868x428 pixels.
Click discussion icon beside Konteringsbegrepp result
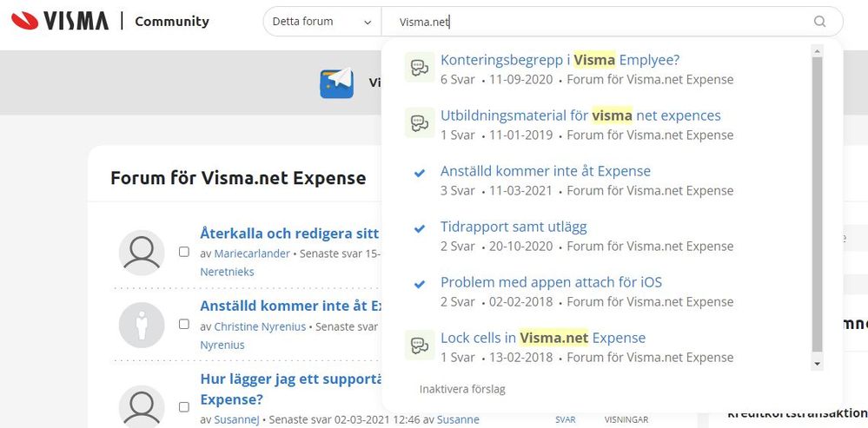(x=419, y=68)
